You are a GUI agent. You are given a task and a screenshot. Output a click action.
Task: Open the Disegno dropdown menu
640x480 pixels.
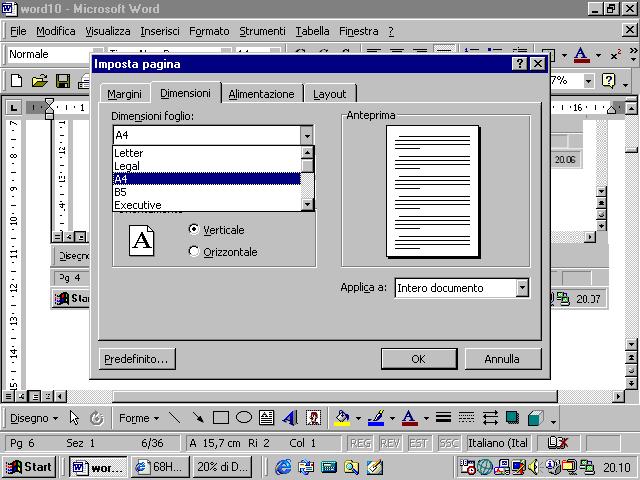coord(34,418)
